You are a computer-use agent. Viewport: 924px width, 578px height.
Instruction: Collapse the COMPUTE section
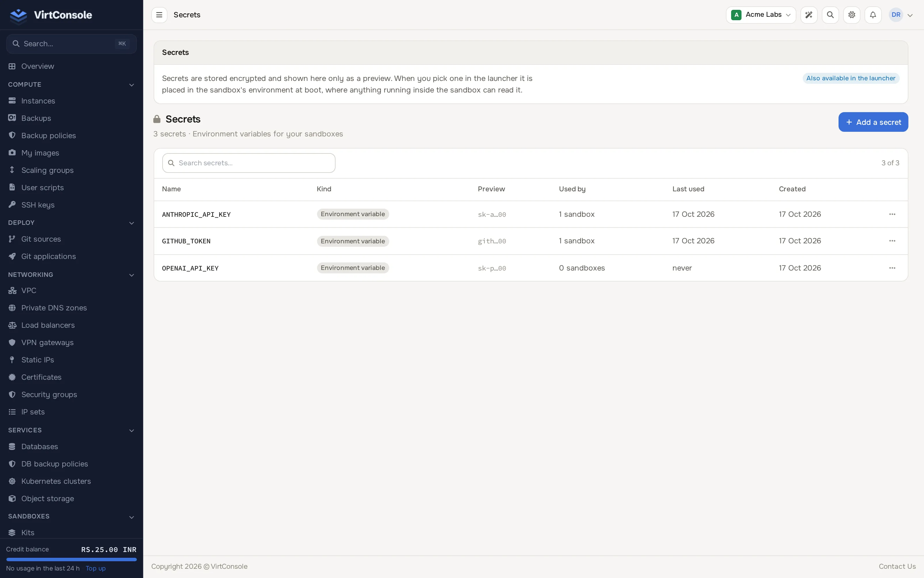[x=131, y=85]
